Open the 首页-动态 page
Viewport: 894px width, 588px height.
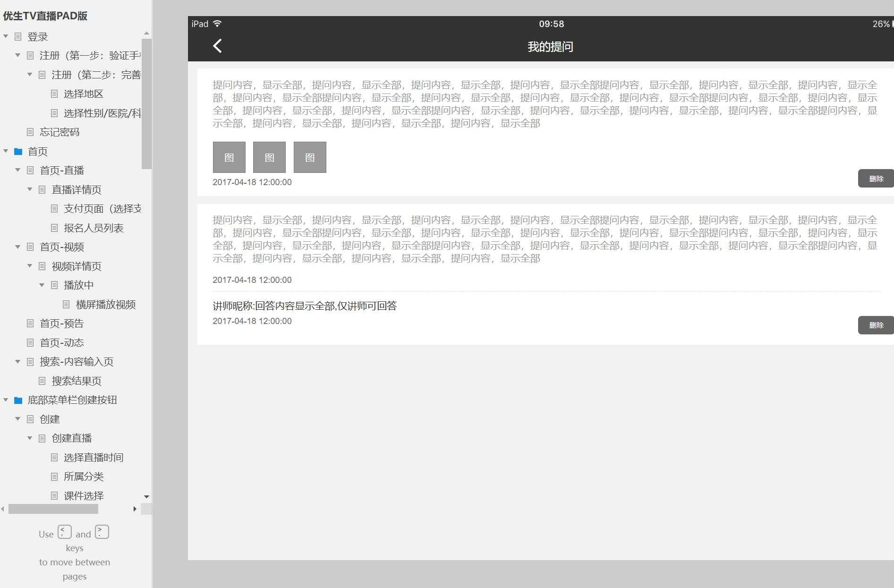pyautogui.click(x=62, y=342)
